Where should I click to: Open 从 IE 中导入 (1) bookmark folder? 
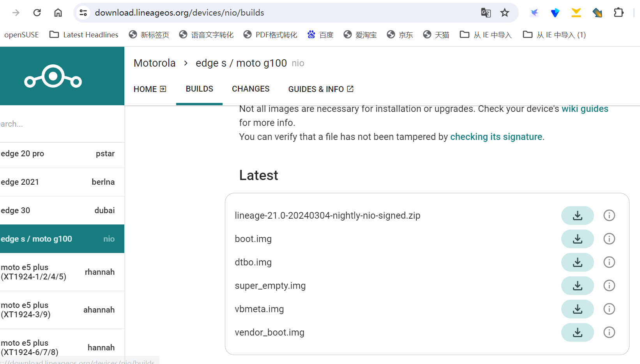pos(554,35)
